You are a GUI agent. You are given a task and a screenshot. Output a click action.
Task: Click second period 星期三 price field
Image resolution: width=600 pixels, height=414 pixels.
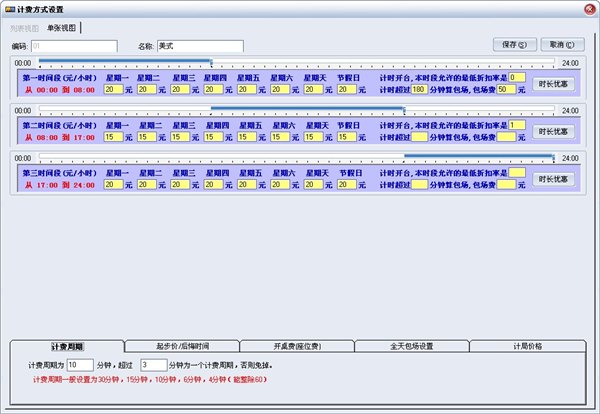[180, 137]
